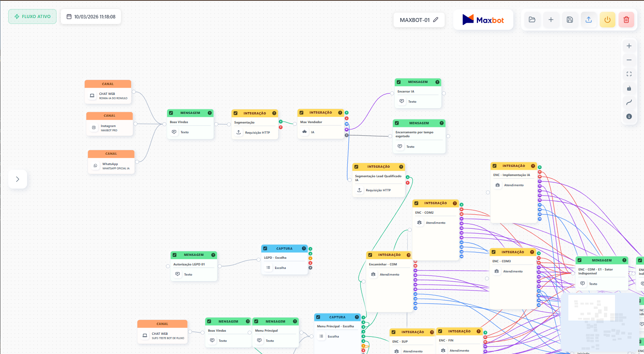This screenshot has height=354, width=644.
Task: Zoom in with the canvas plus control
Action: tap(629, 46)
